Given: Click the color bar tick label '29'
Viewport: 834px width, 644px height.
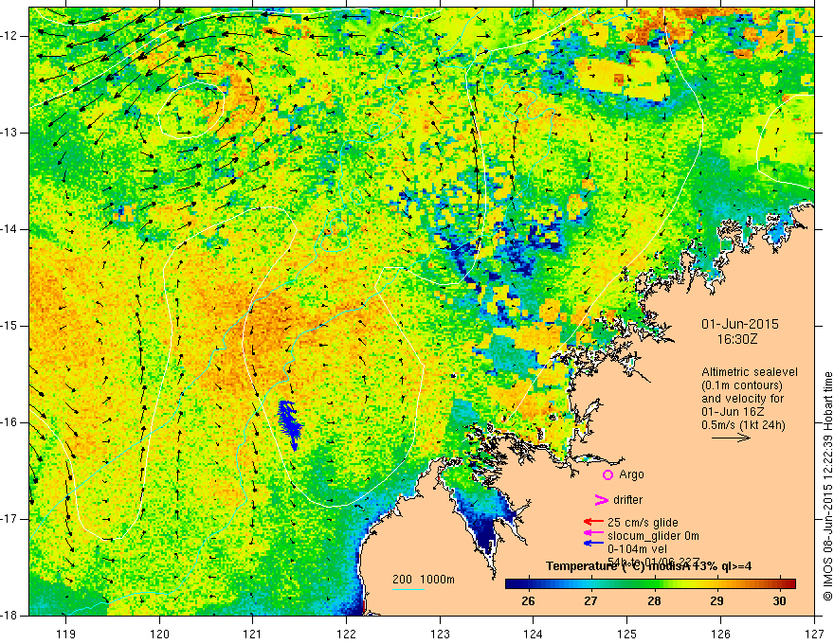Looking at the screenshot, I should tap(716, 601).
